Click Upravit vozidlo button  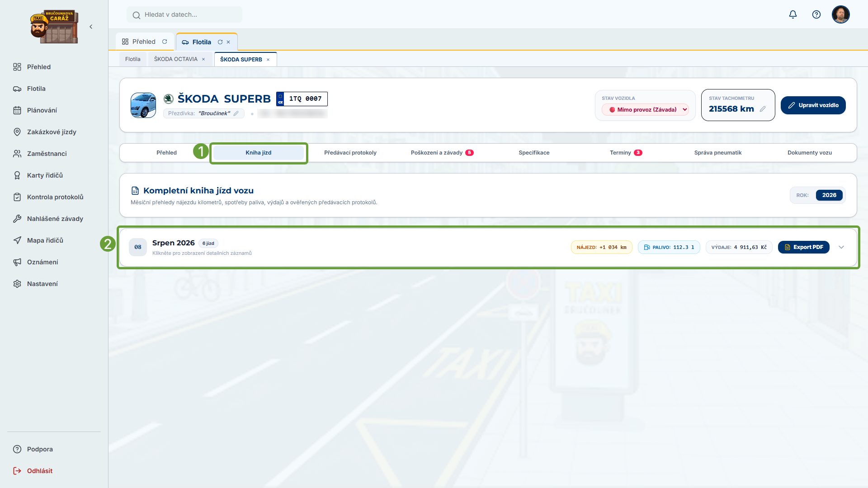click(813, 105)
